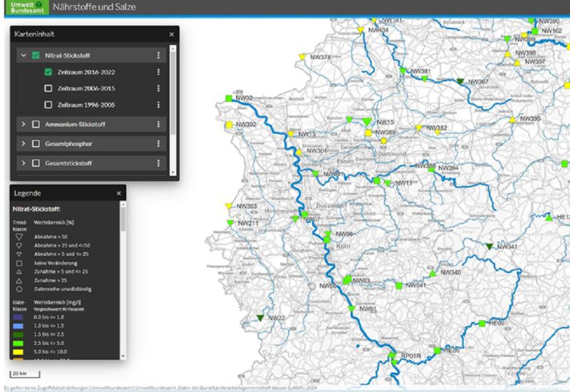The image size is (570, 392).
Task: Click the Gesamtphosphor layer name
Action: [68, 144]
